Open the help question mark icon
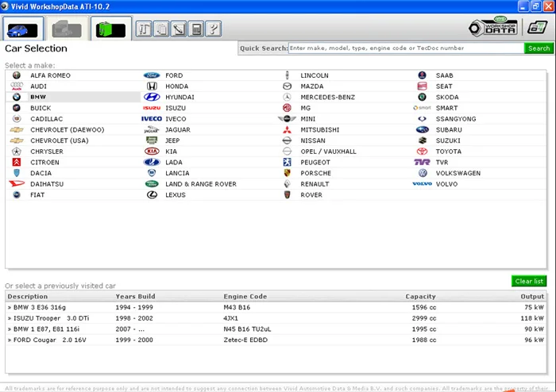Image resolution: width=556 pixels, height=392 pixels. (x=214, y=29)
